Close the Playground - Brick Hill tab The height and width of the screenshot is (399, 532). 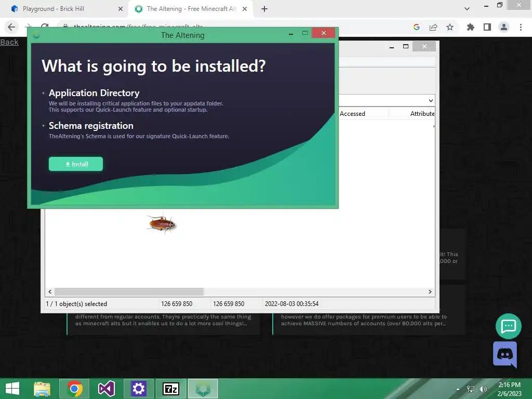pos(120,9)
